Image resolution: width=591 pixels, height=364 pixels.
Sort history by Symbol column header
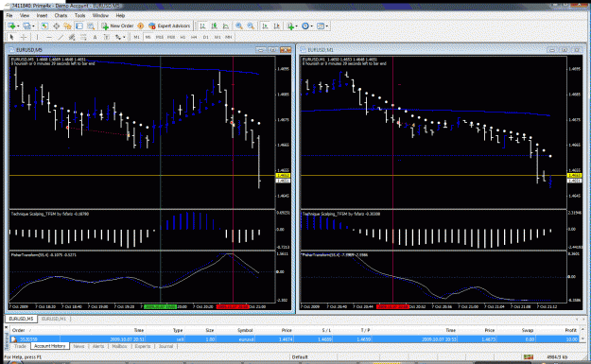pos(245,330)
